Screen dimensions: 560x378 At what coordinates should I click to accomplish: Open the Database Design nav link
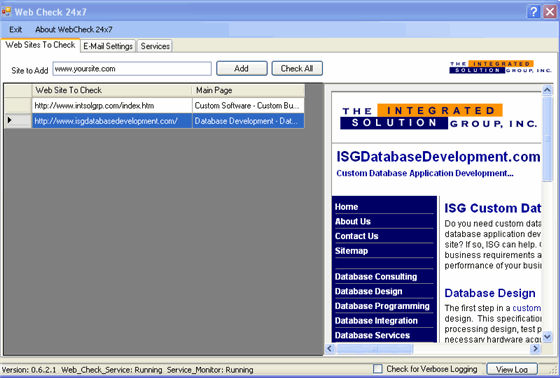(369, 291)
